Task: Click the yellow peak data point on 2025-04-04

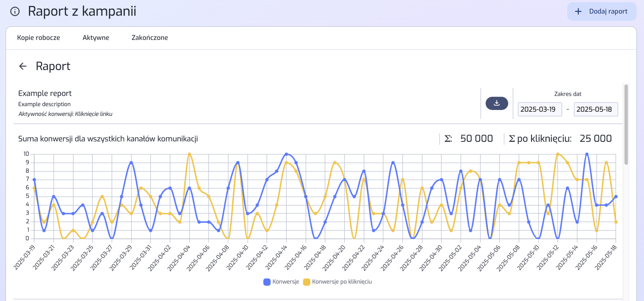Action: [x=189, y=154]
